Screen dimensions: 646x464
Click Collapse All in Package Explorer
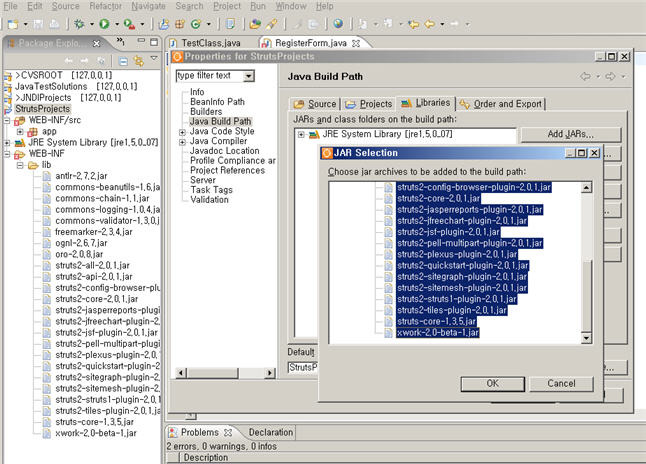coord(123,61)
